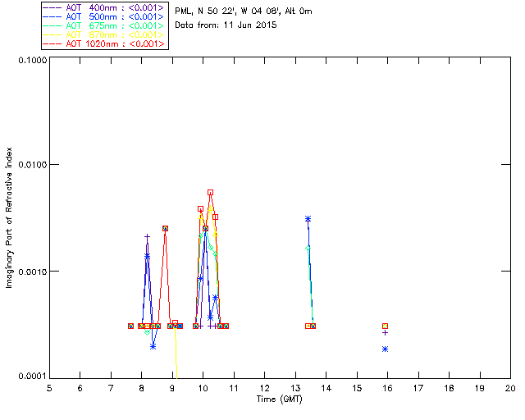525x420 pixels.
Task: Click the 'Time (GMT)' axis title
Action: [x=279, y=399]
